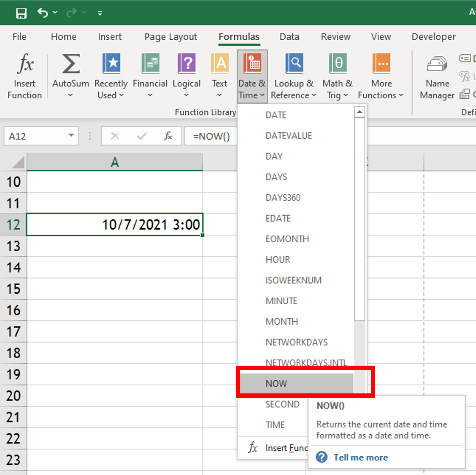Choose NETWORKDAYS from the function list
The height and width of the screenshot is (475, 476).
[296, 342]
